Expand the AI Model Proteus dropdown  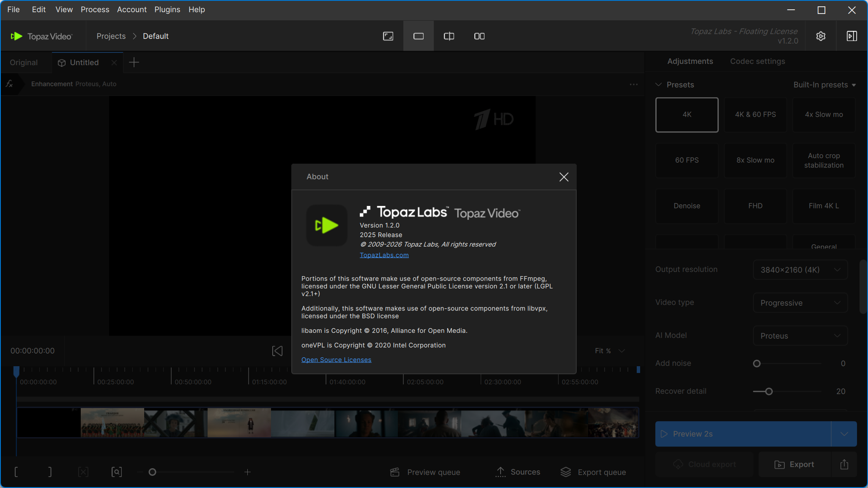(x=800, y=336)
